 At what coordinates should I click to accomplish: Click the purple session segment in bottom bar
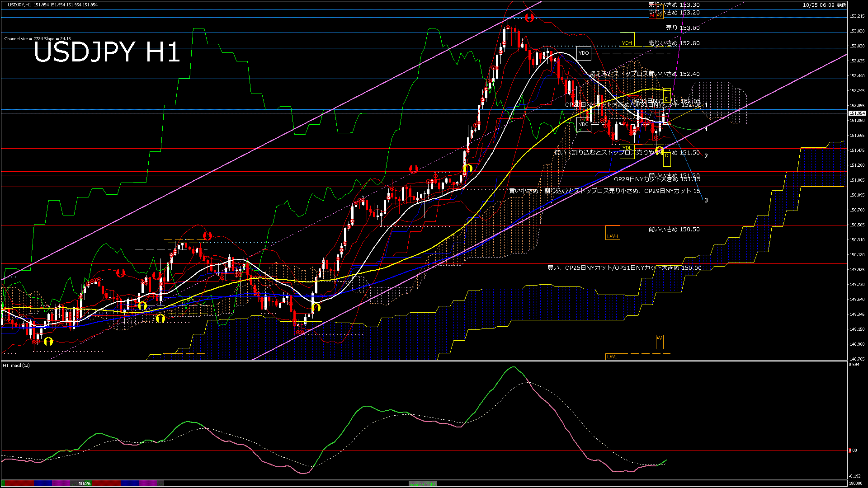61,483
